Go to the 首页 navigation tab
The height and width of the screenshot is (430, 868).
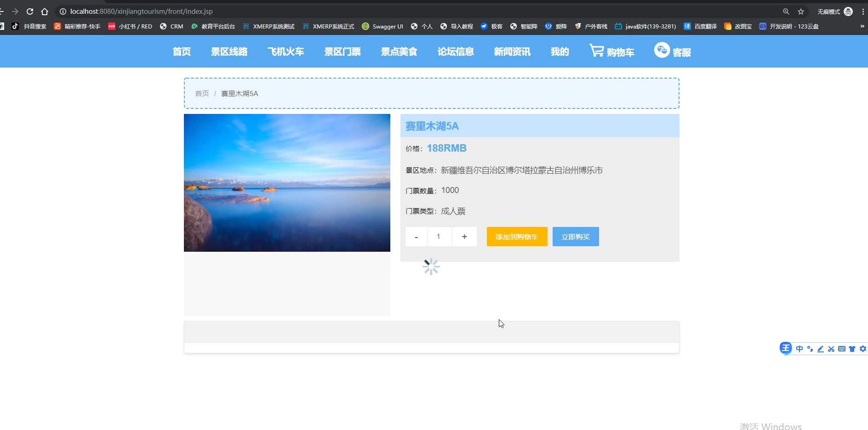[182, 52]
